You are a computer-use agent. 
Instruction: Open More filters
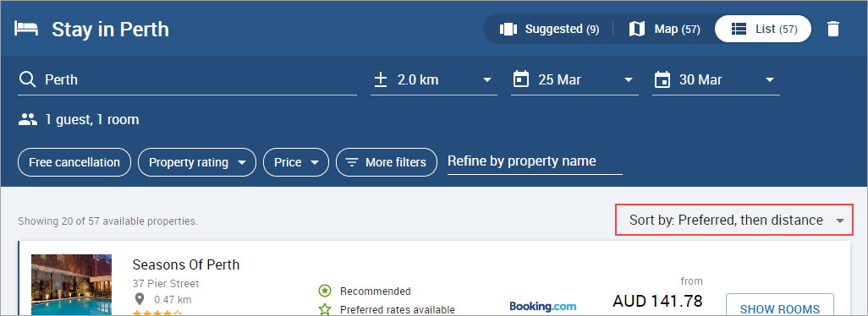tap(387, 162)
